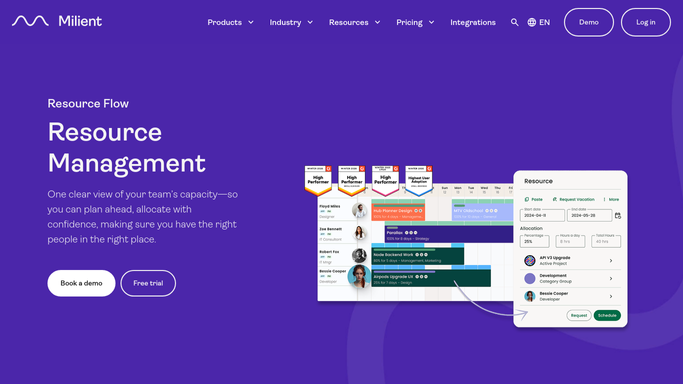This screenshot has height=384, width=683.
Task: Click the Log in button
Action: [x=646, y=22]
